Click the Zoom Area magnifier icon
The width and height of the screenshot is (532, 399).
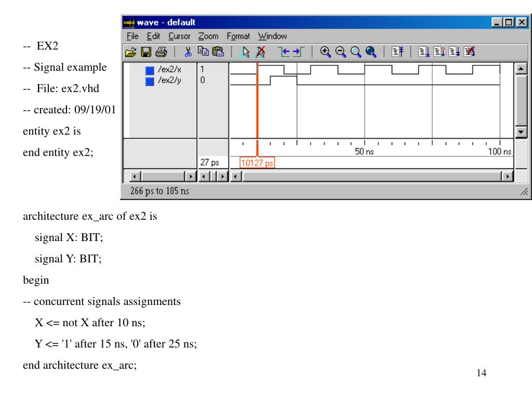point(355,52)
